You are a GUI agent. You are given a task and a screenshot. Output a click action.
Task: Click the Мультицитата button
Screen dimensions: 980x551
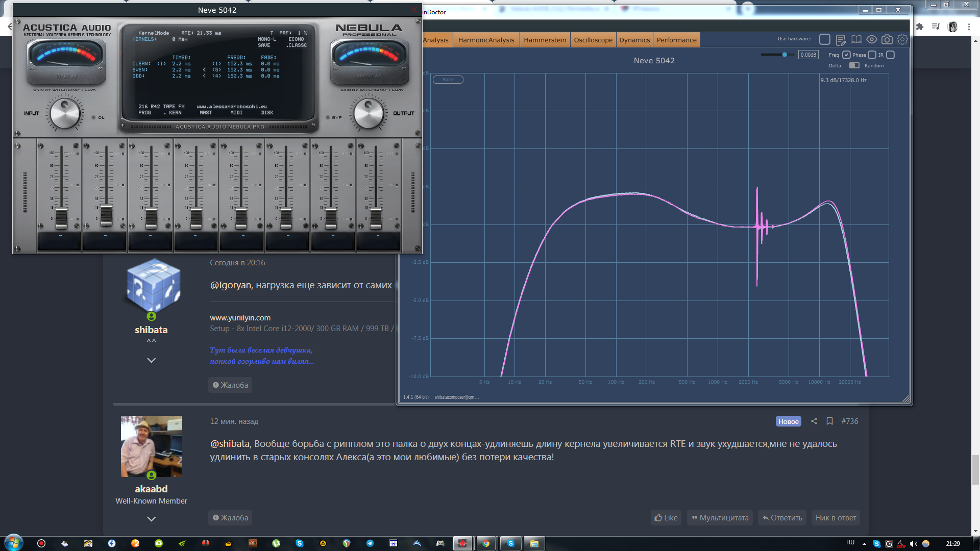[x=720, y=518]
